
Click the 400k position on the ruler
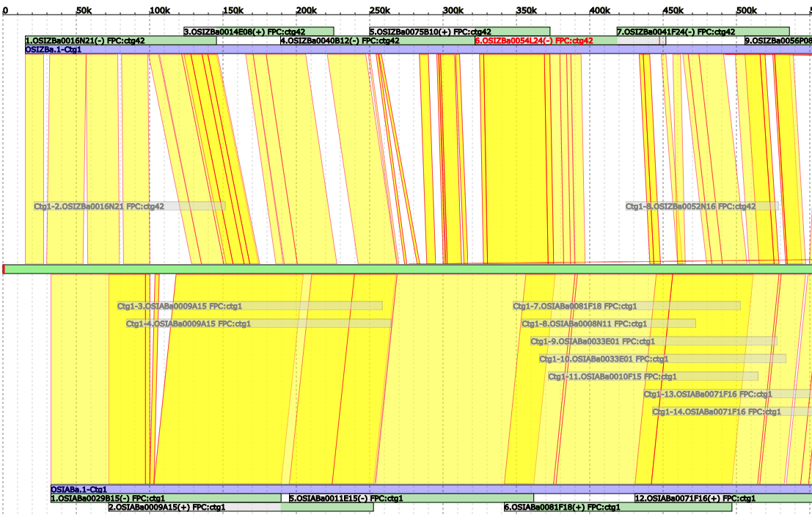pos(599,10)
